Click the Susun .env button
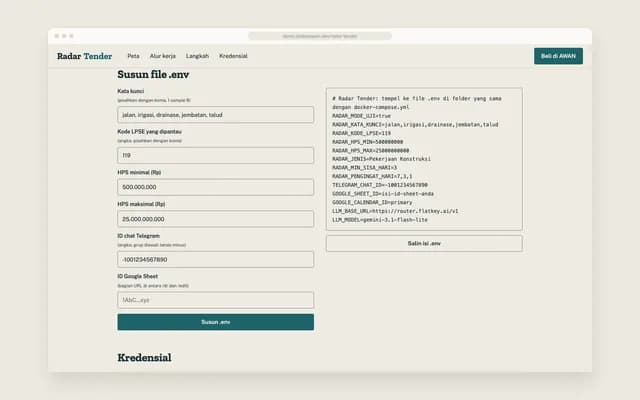Viewport: 640px width, 400px height. point(216,322)
